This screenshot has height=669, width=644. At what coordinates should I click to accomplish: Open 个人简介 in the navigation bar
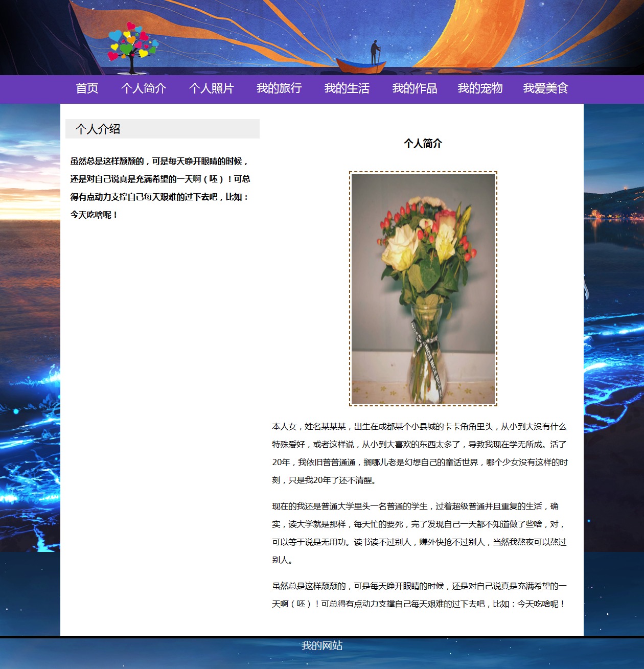tap(144, 88)
